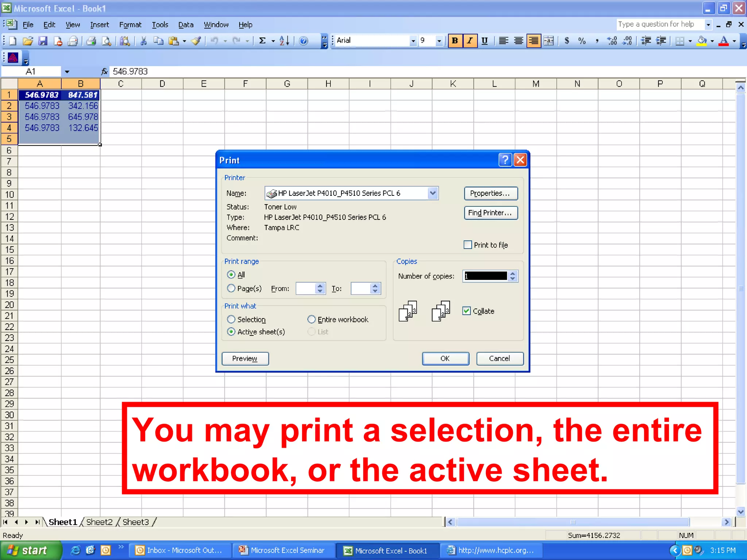
Task: Center align text
Action: [x=518, y=41]
